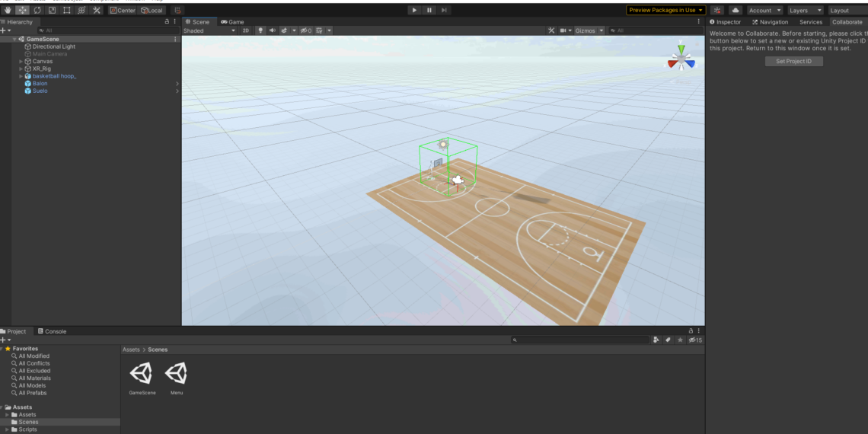Select the Rect tool

(66, 10)
